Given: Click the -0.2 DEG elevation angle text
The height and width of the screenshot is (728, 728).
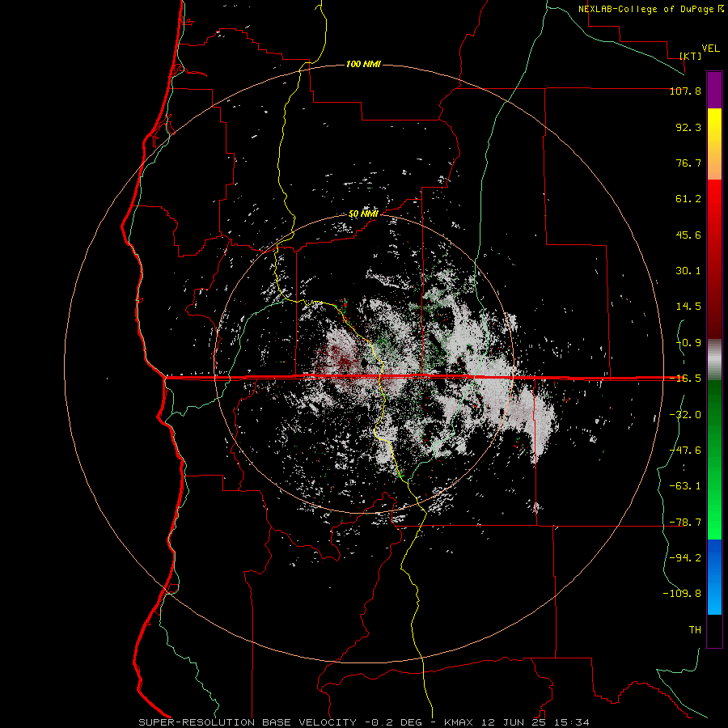Looking at the screenshot, I should pos(393,722).
